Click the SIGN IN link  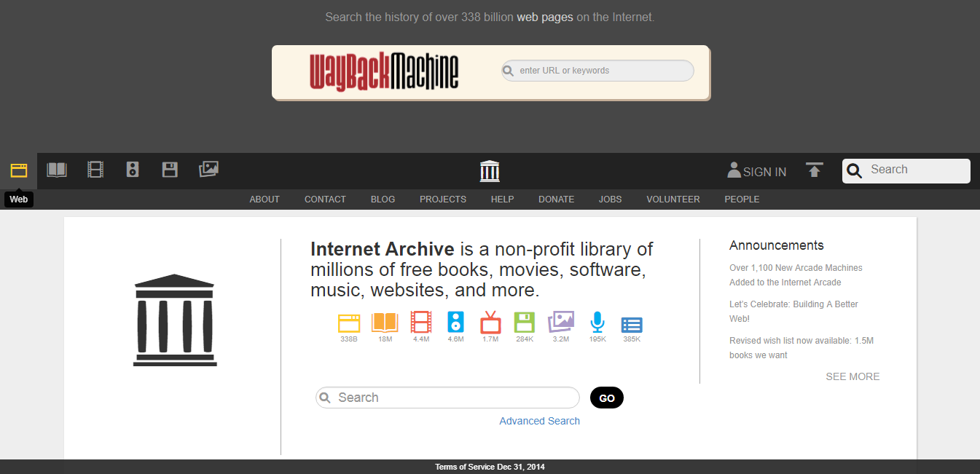[764, 172]
